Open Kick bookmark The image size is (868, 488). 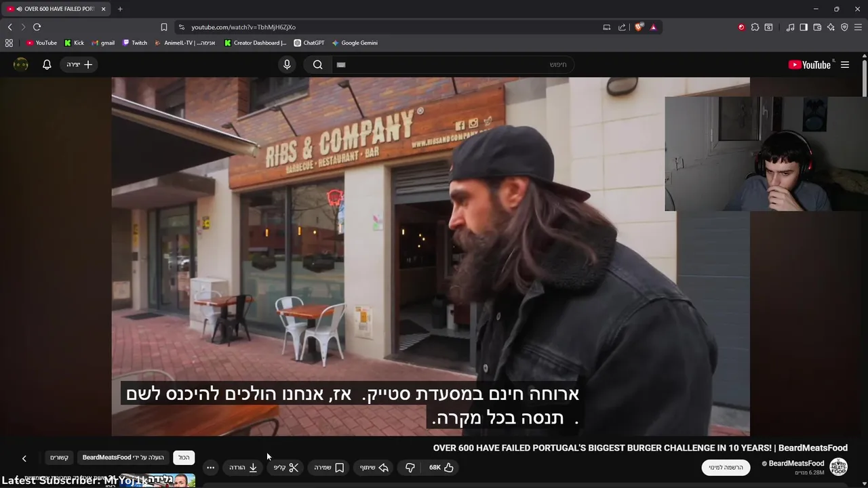click(74, 43)
